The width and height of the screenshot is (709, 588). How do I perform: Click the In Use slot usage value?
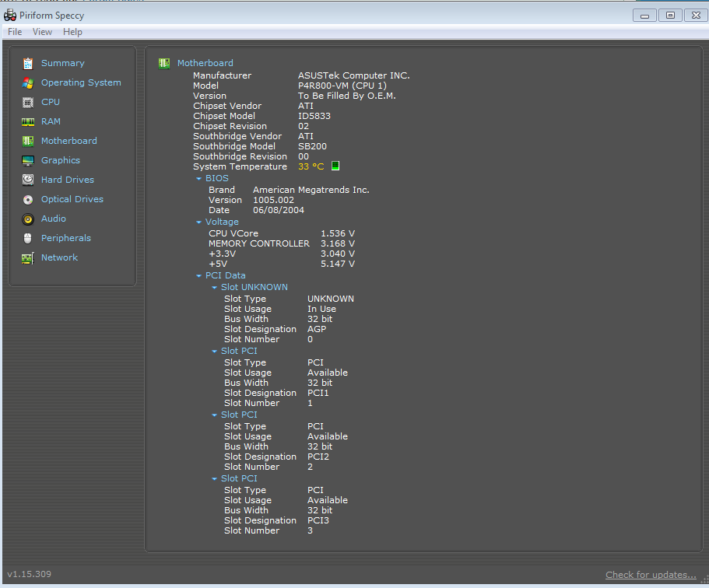point(322,309)
